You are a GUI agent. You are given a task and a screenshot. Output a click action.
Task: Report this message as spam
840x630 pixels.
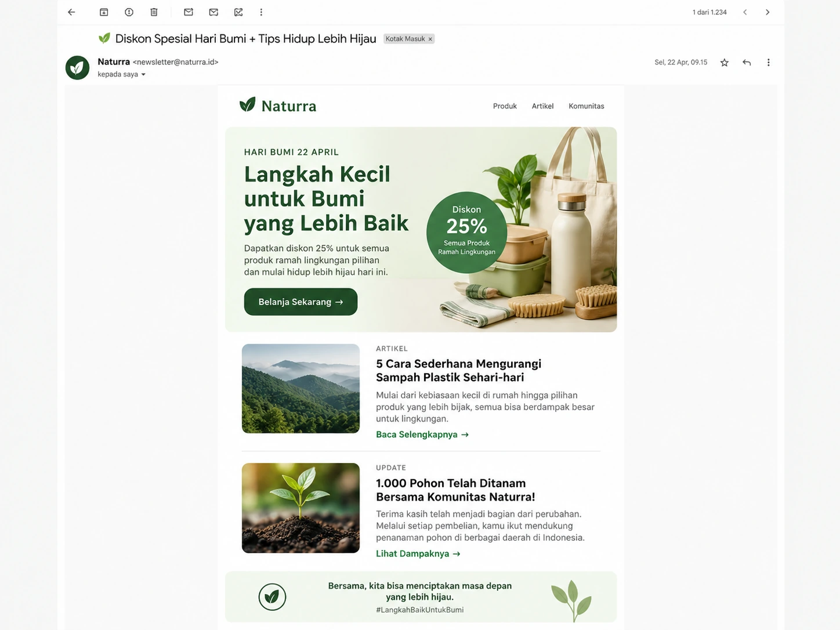129,12
